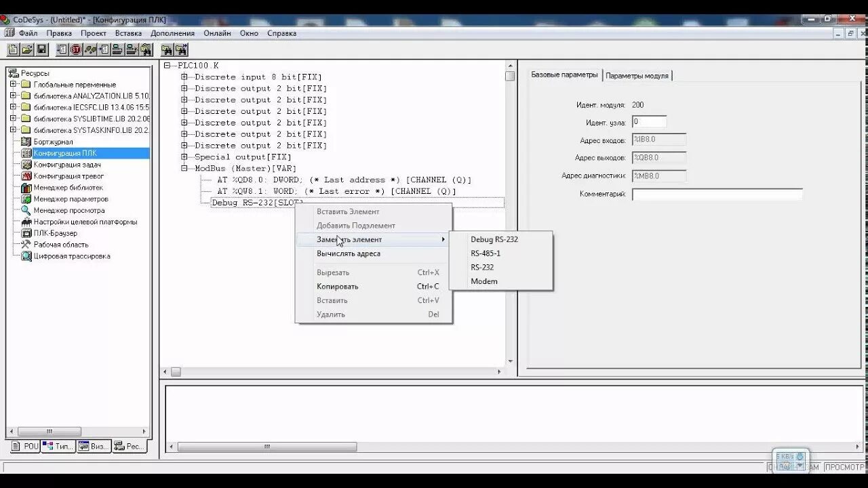
Task: Click the Настройки целевой платформы icon
Action: pos(26,222)
